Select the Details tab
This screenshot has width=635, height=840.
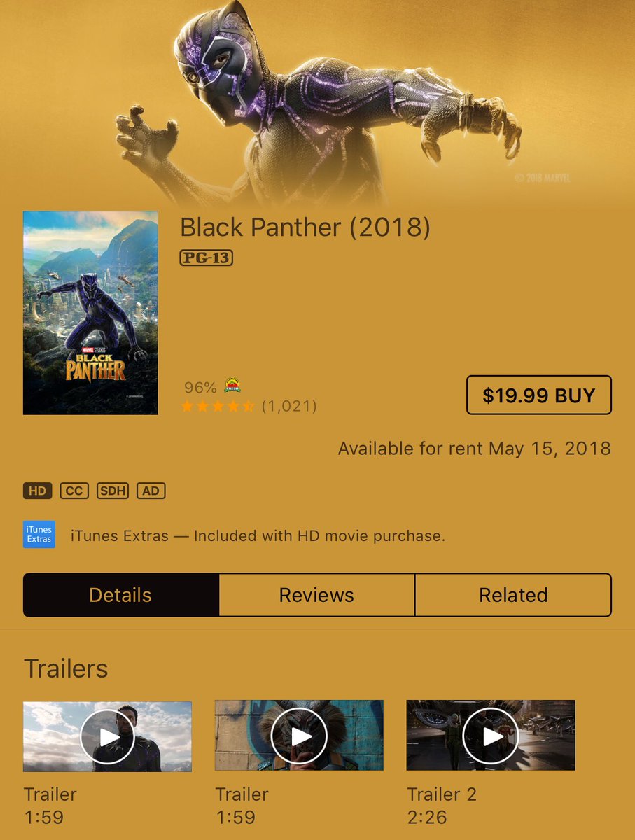[120, 595]
